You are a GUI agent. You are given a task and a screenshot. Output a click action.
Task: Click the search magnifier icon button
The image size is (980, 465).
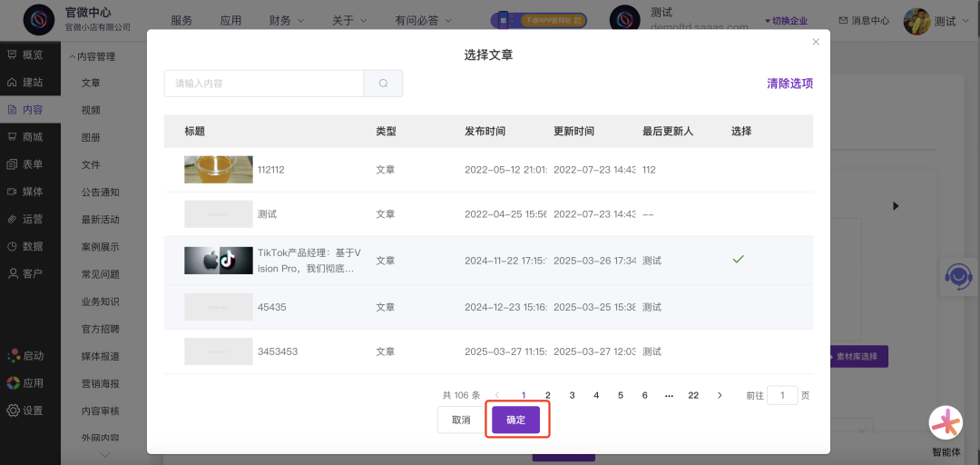click(383, 84)
